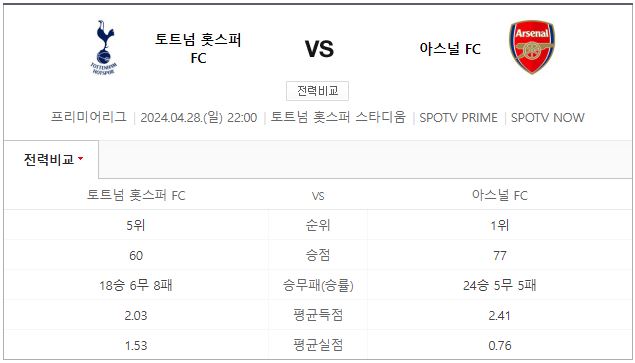635x363 pixels.
Task: Click the 아스널 FC table column header
Action: tap(500, 195)
